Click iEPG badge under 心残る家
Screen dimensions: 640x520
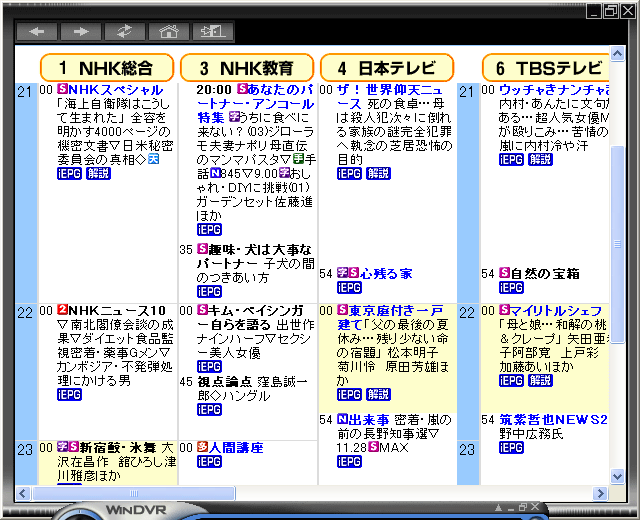click(x=349, y=288)
